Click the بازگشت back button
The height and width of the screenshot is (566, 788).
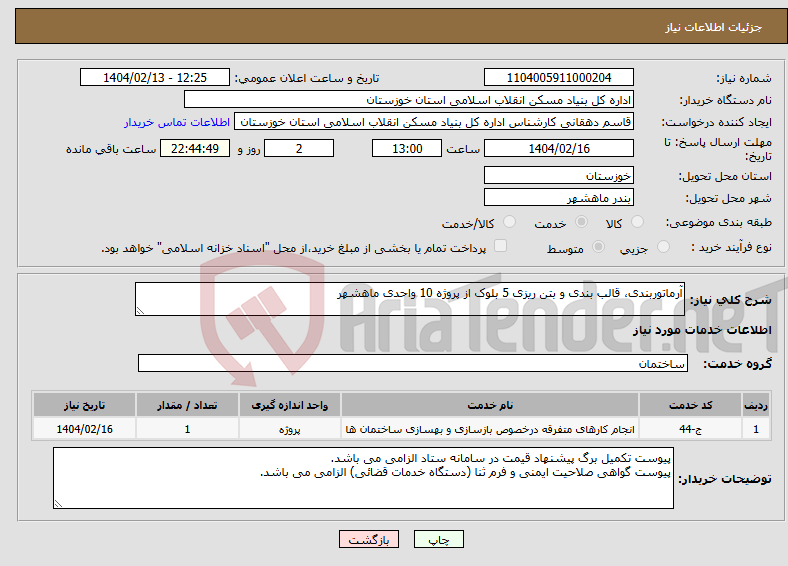click(x=369, y=539)
